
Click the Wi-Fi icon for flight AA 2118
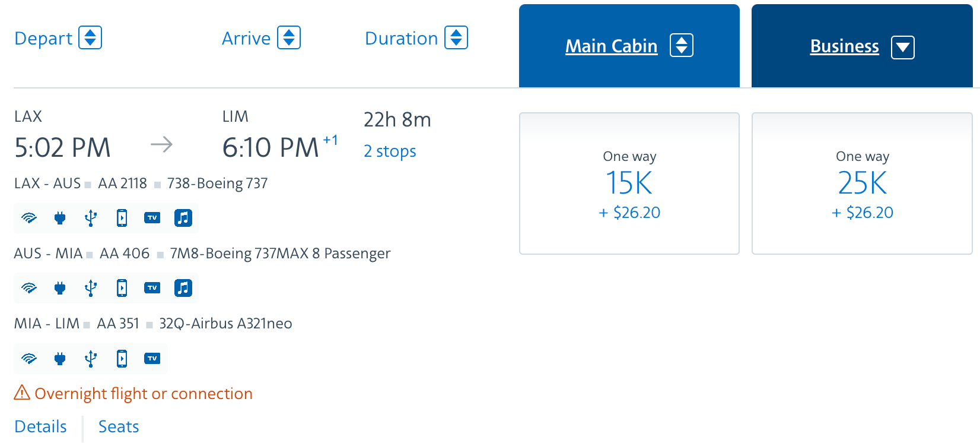pyautogui.click(x=29, y=218)
